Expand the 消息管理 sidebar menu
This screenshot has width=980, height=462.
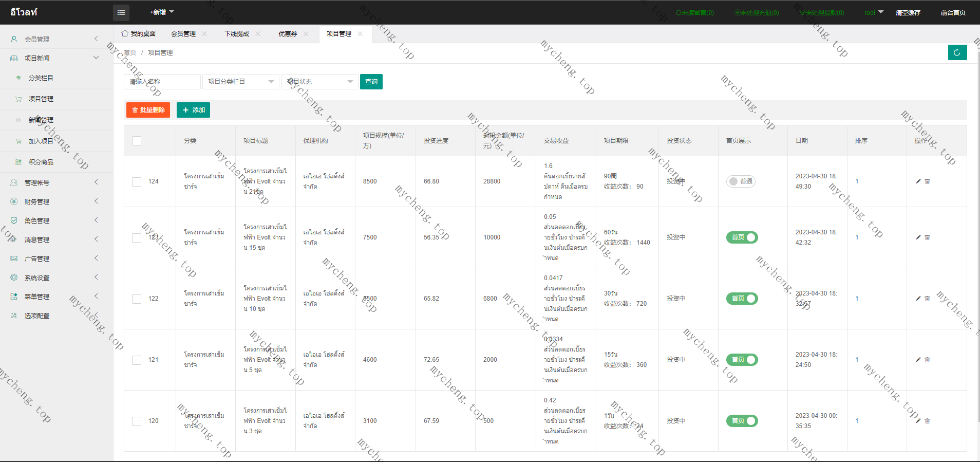click(56, 239)
